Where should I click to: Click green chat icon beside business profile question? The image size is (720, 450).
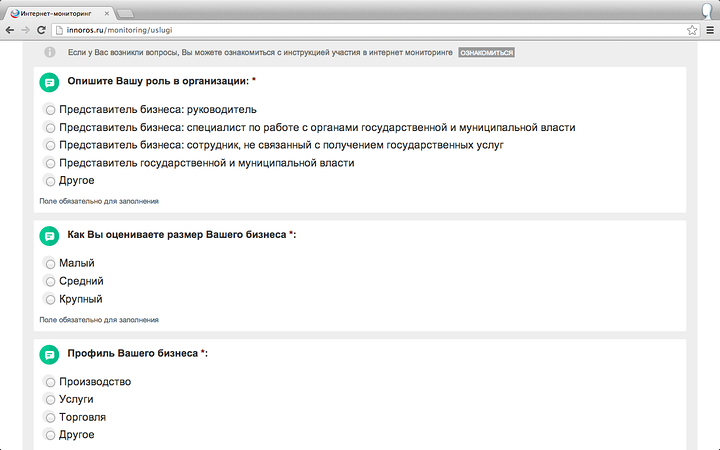[x=49, y=354]
